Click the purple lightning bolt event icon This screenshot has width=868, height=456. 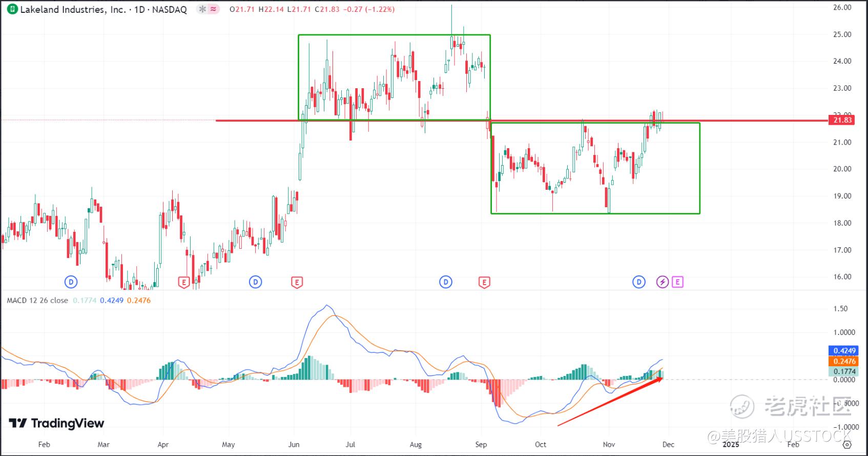tap(663, 282)
